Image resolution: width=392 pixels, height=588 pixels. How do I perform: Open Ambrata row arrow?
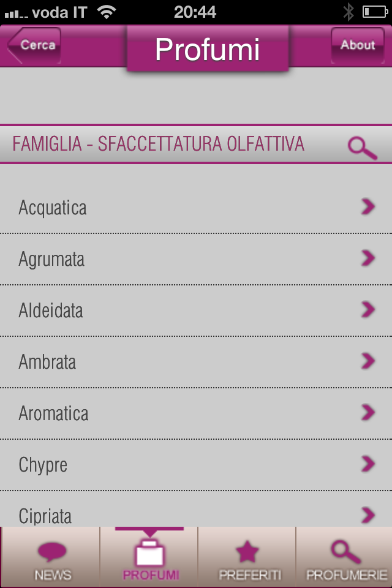pos(367,361)
